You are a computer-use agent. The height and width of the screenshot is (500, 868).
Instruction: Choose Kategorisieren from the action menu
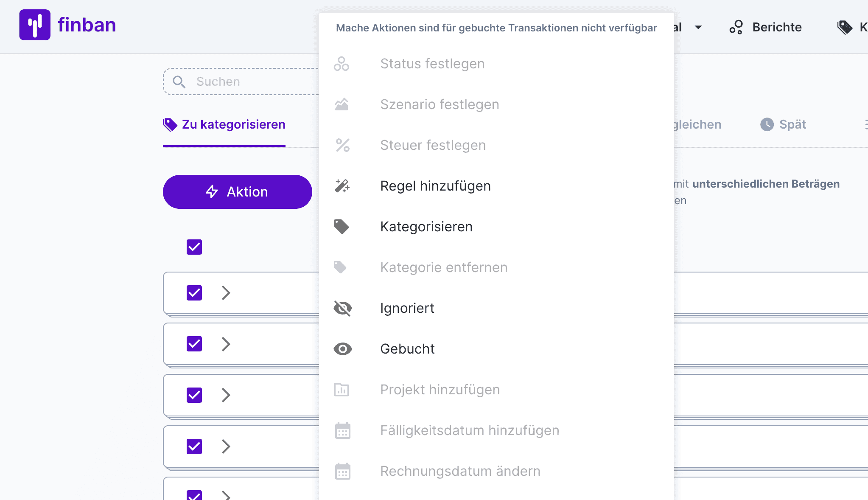[x=426, y=227]
